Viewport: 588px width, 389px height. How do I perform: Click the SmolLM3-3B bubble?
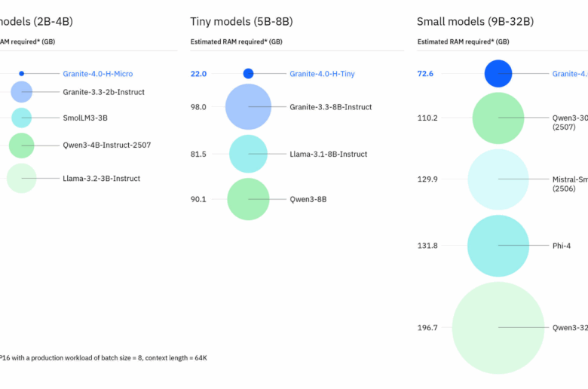pos(22,118)
